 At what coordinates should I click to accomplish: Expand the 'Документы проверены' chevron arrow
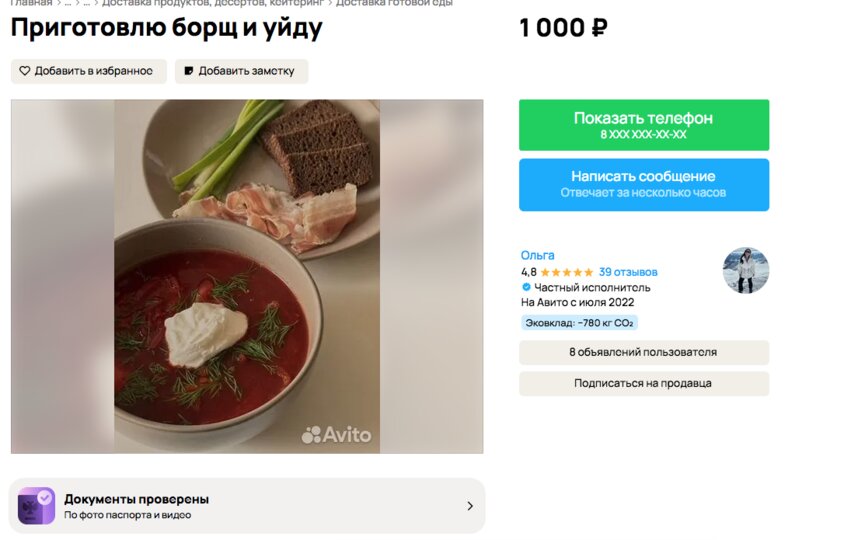point(470,506)
